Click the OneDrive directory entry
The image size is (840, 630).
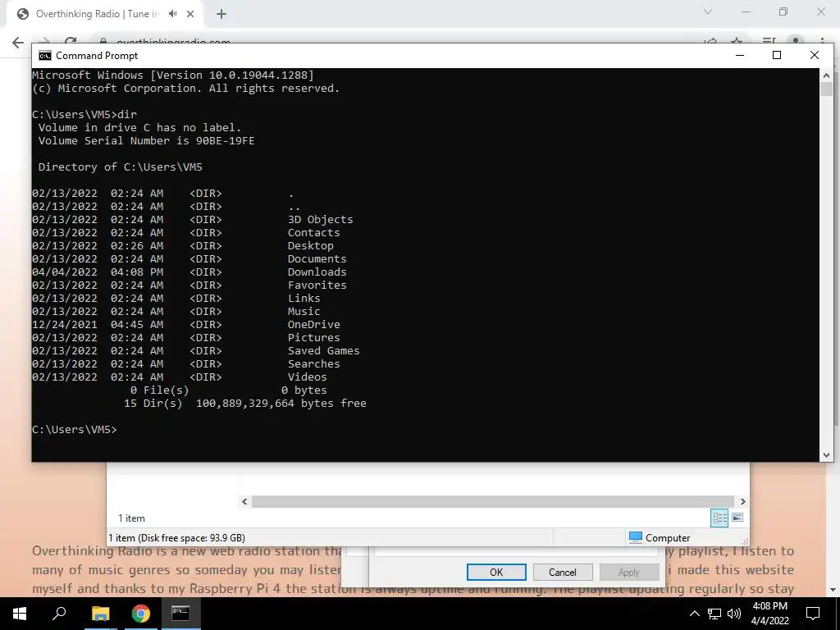(314, 325)
